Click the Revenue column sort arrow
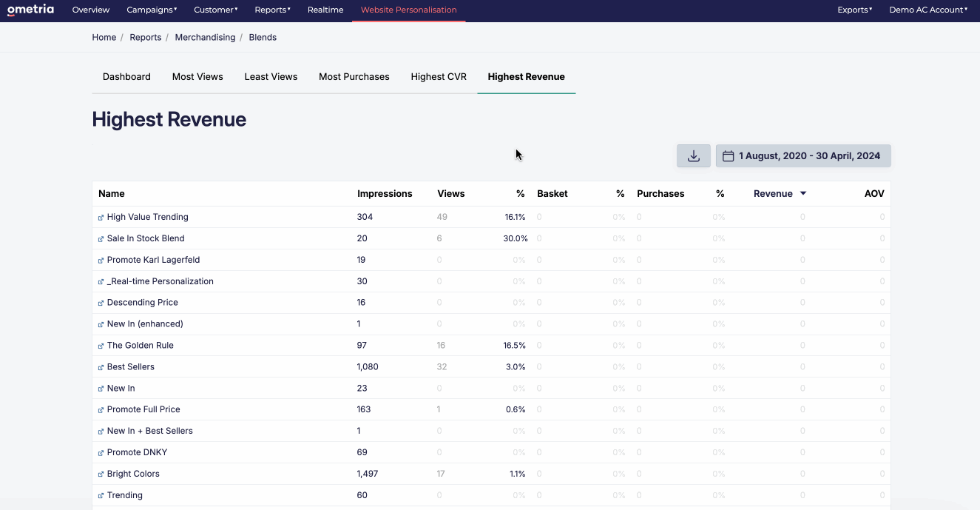The image size is (980, 510). (803, 194)
